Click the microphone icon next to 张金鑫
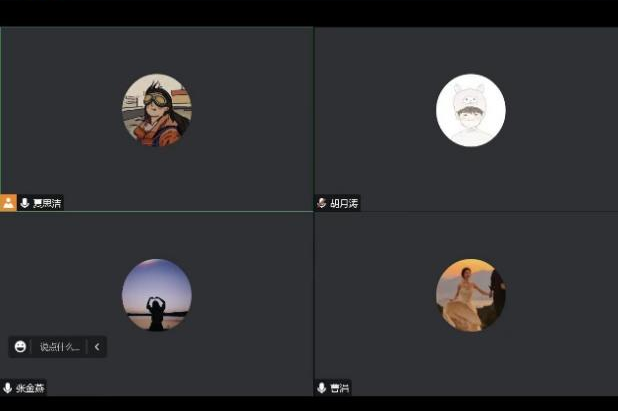Screen dimensions: 619x412 click(x=8, y=388)
